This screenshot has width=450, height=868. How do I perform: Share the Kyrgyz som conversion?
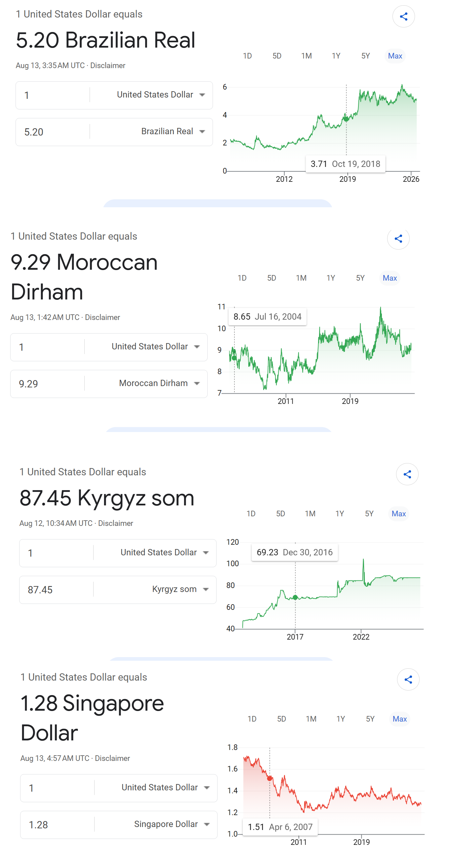click(x=407, y=474)
